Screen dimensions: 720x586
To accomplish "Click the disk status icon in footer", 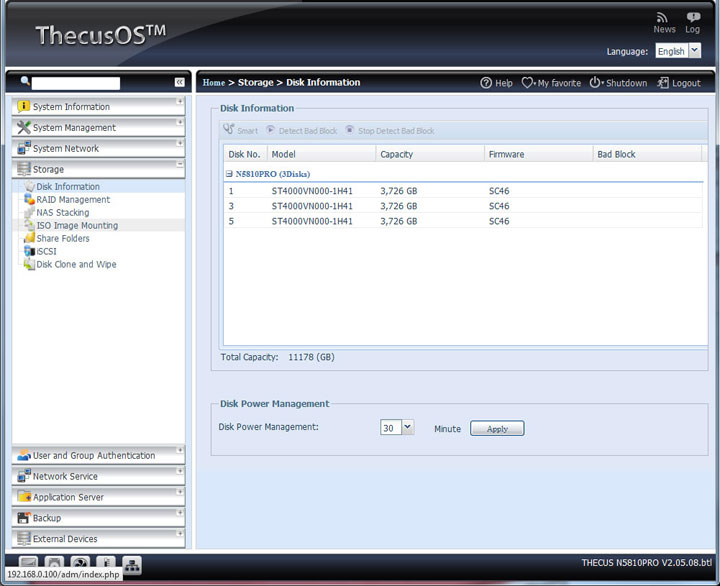I will [54, 563].
